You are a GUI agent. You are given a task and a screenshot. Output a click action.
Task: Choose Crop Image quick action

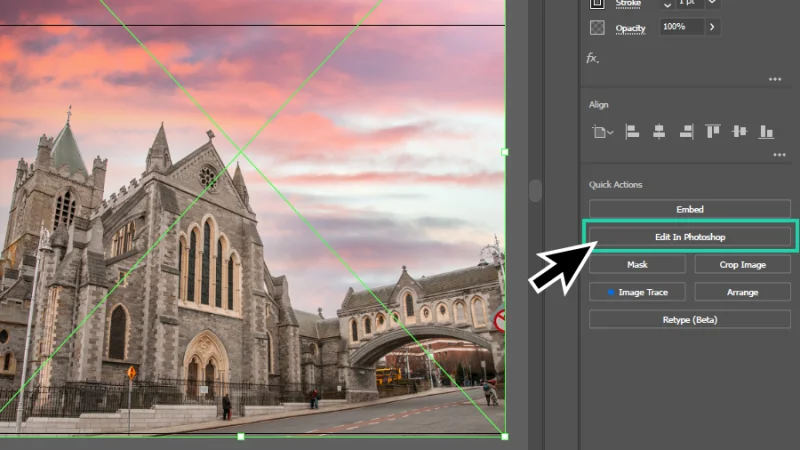pyautogui.click(x=742, y=264)
